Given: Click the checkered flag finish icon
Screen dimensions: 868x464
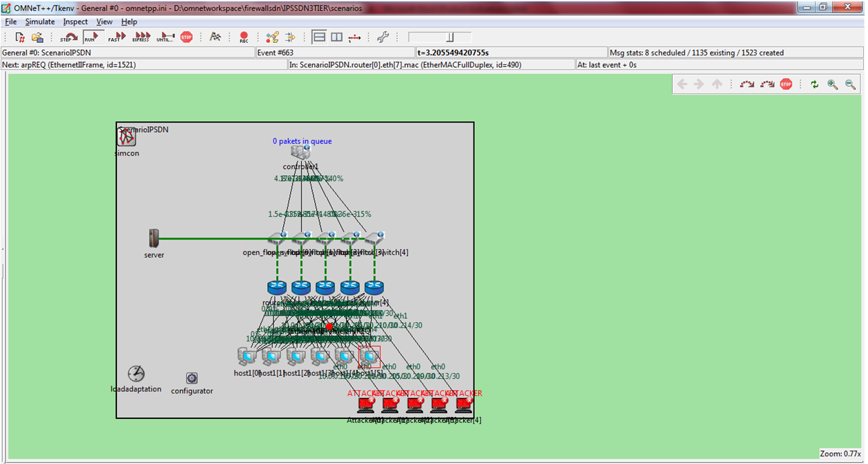Looking at the screenshot, I should (215, 37).
